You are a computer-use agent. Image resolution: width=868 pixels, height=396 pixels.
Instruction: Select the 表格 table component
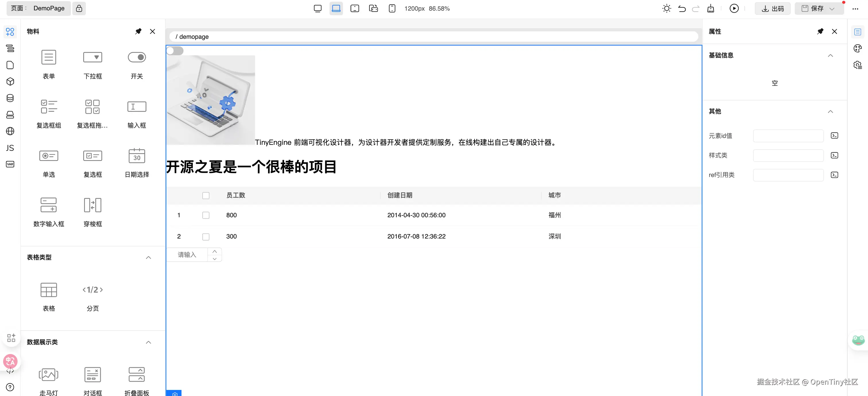tap(49, 296)
